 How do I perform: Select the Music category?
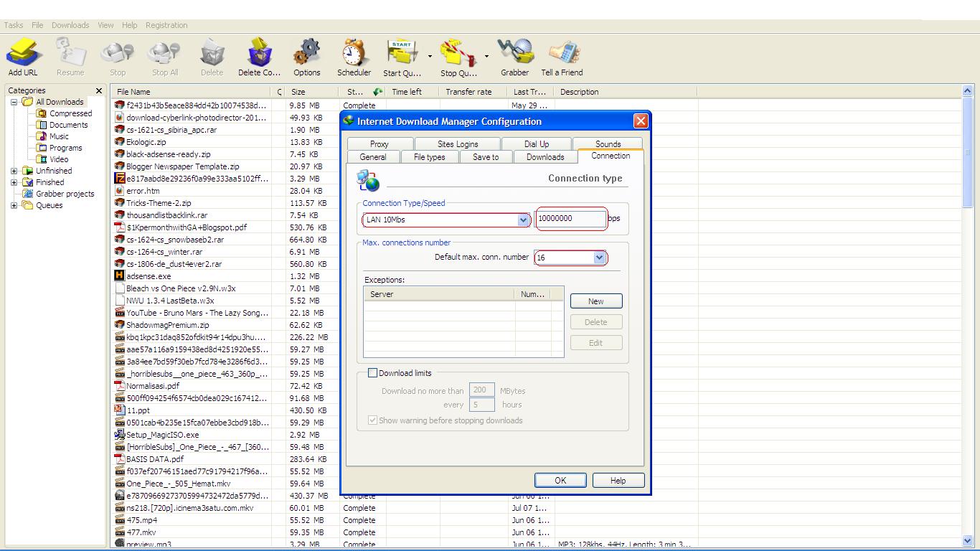pyautogui.click(x=59, y=136)
